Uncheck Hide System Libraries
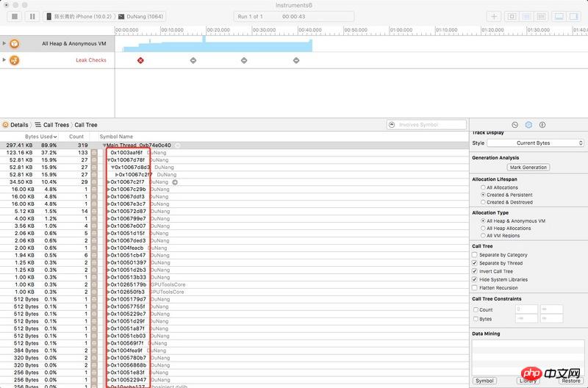Viewport: 588px width, 388px height. point(475,280)
